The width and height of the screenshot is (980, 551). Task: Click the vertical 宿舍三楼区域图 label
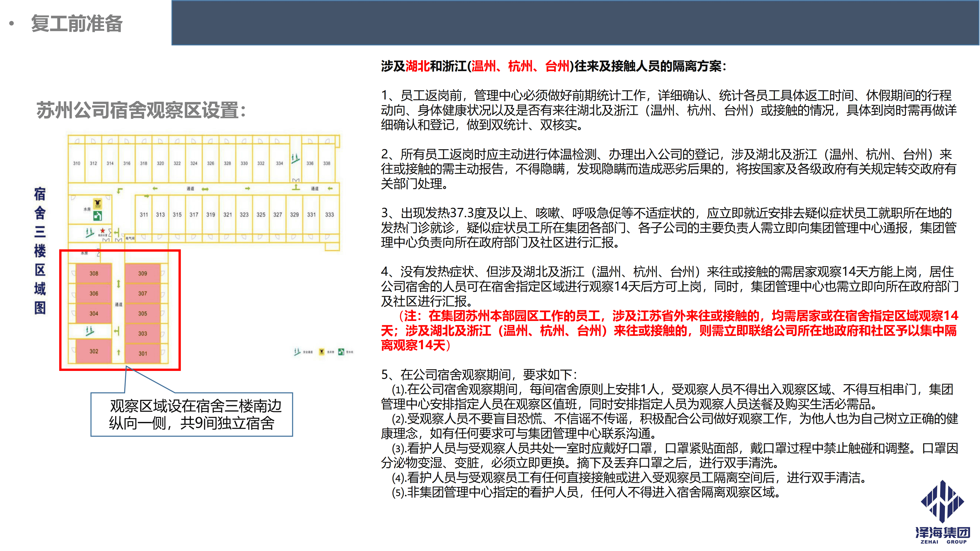tap(40, 251)
